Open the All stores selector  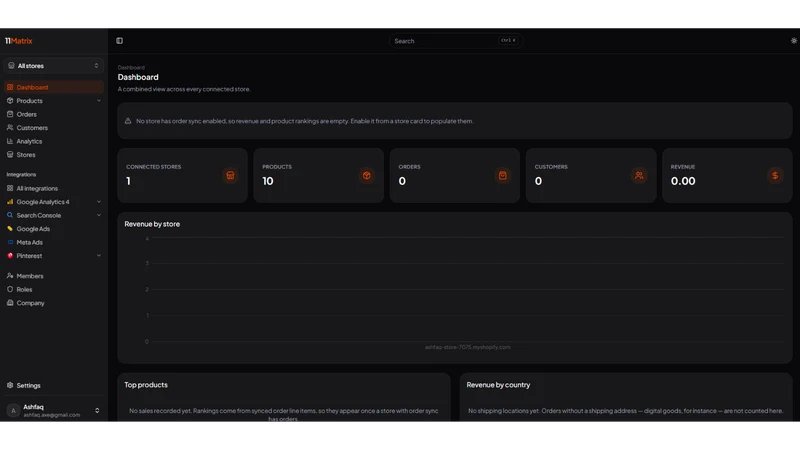point(54,66)
